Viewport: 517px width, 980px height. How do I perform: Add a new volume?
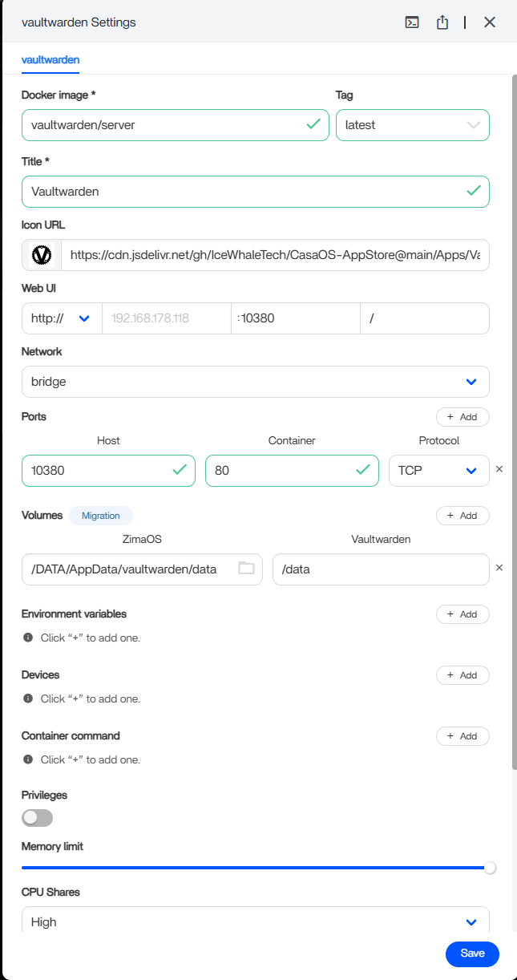point(462,516)
